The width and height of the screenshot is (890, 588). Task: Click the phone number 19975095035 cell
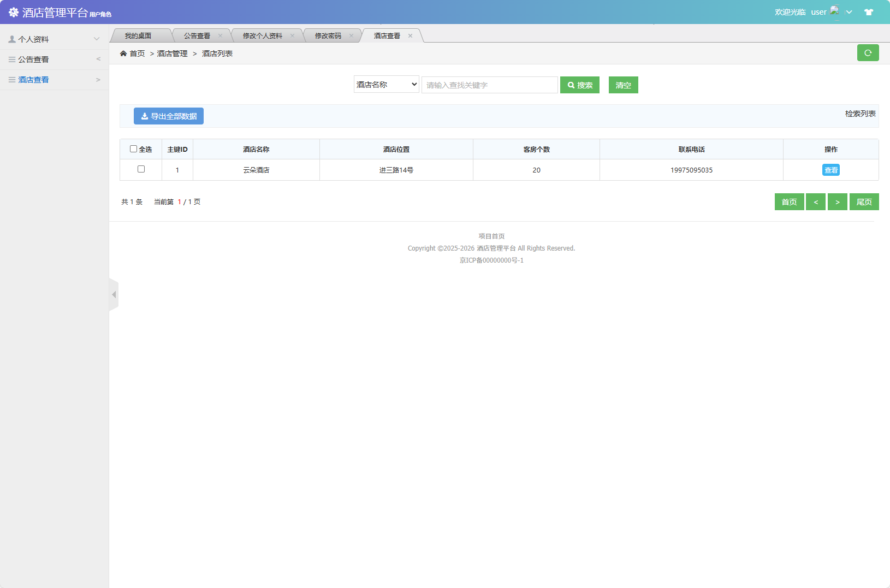[x=692, y=170]
